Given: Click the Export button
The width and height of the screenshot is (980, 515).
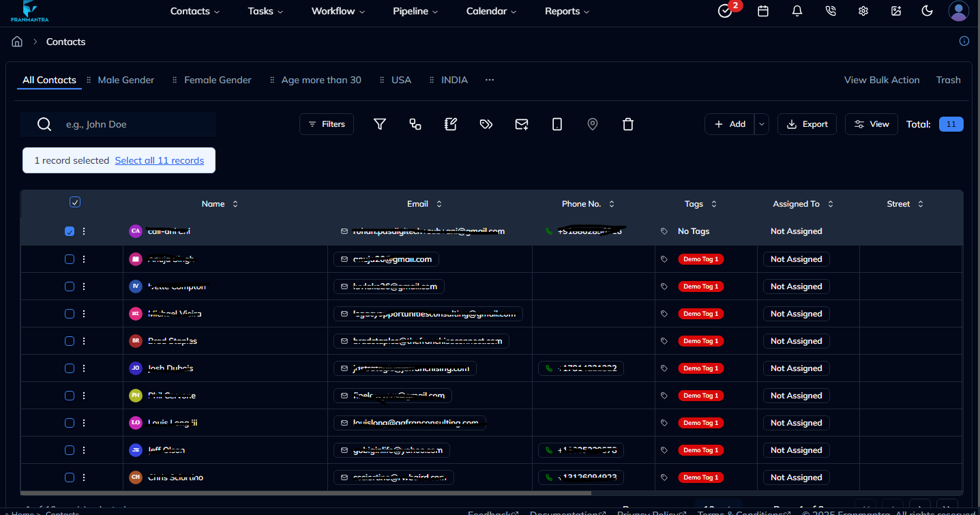Looking at the screenshot, I should click(807, 124).
